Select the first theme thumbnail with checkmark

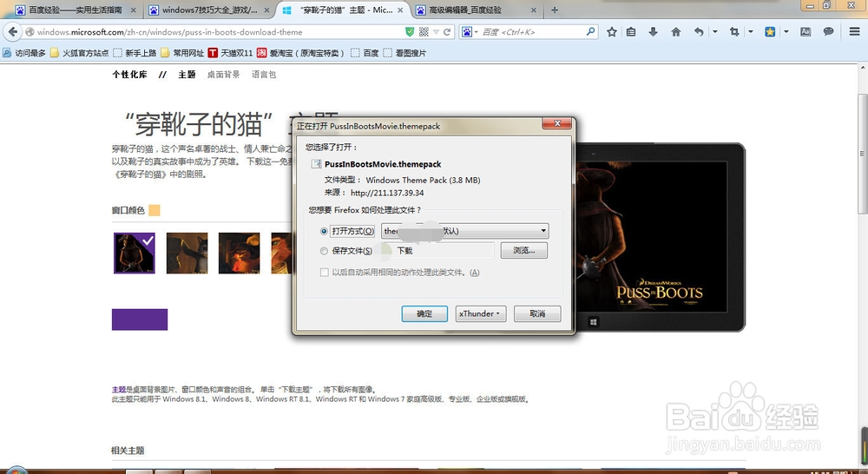pos(135,253)
